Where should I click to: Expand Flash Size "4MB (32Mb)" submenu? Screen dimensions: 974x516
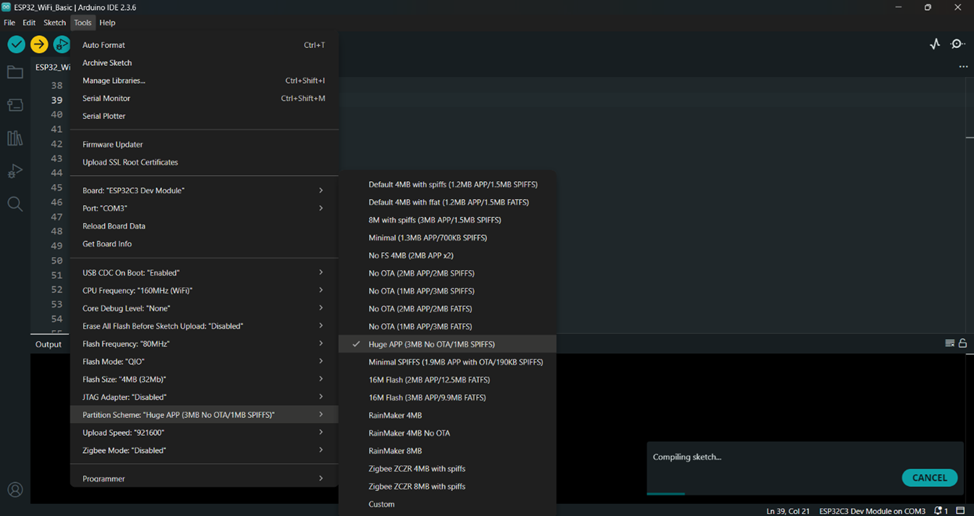tap(204, 379)
